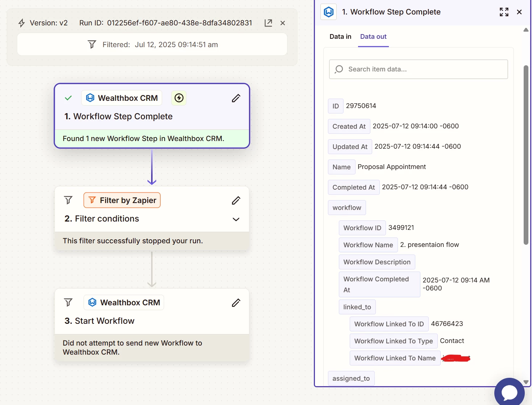Click the Name field label
The width and height of the screenshot is (532, 405).
[x=341, y=167]
